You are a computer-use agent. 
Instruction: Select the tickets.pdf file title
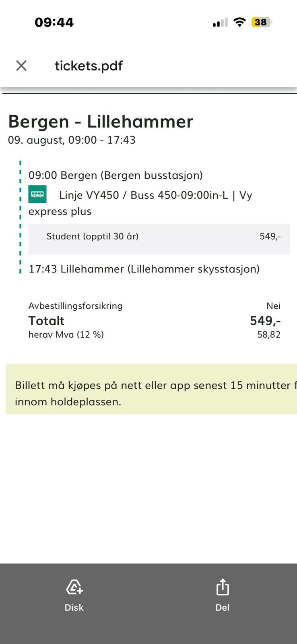click(89, 66)
